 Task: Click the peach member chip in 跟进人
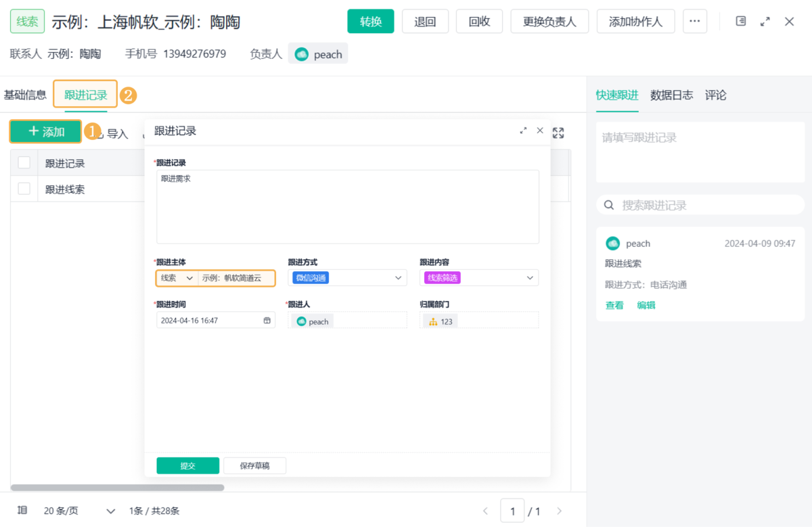313,321
